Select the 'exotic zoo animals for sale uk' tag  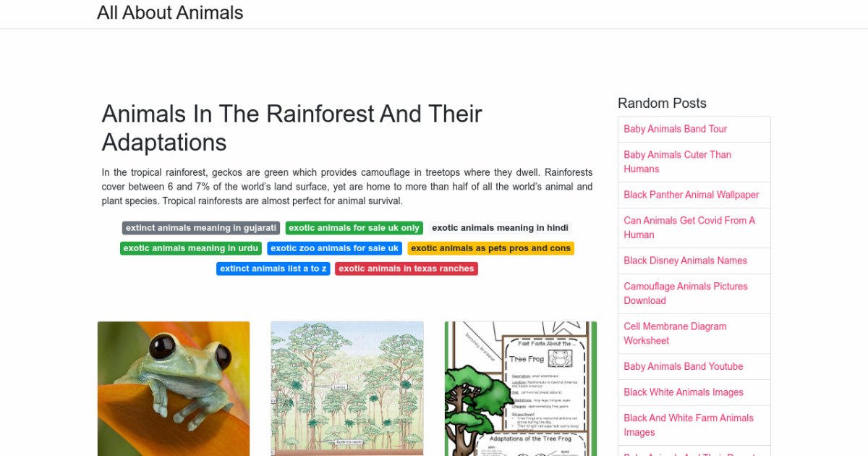coord(334,248)
